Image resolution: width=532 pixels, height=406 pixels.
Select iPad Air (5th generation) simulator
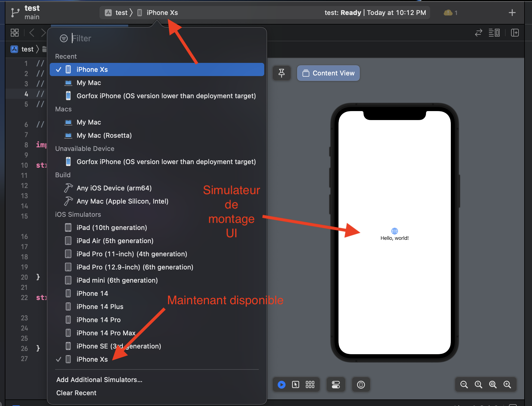(157, 241)
